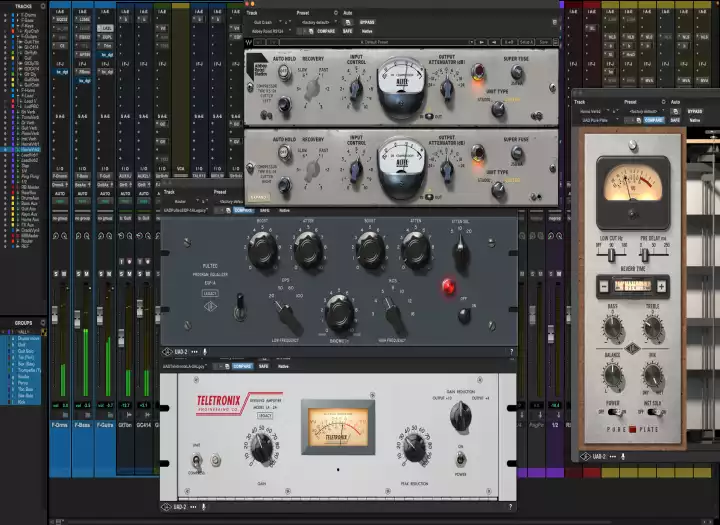Image resolution: width=720 pixels, height=525 pixels.
Task: Click the LA-2A gain reduction meter selector knob
Action: 461,416
